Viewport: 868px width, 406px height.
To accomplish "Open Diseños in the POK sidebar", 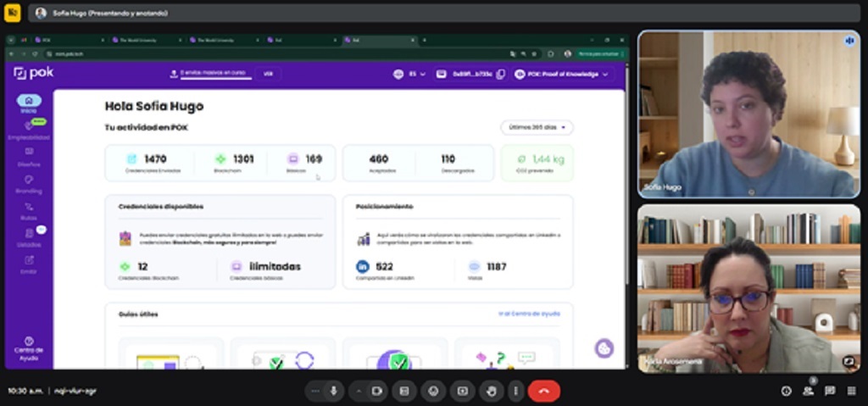I will click(x=29, y=157).
